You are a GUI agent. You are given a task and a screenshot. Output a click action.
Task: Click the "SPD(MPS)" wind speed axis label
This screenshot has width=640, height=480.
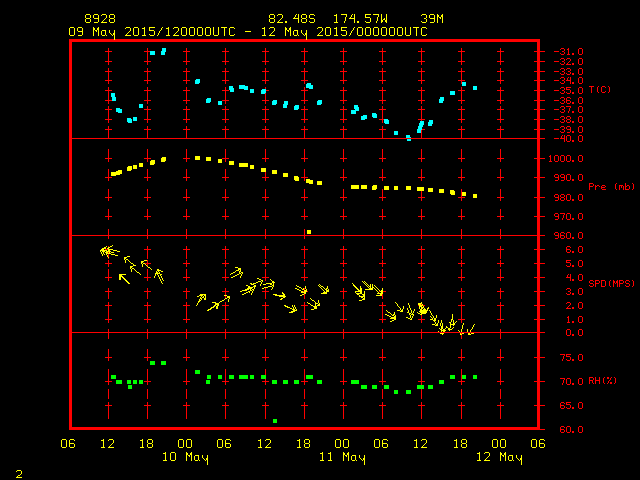point(611,283)
